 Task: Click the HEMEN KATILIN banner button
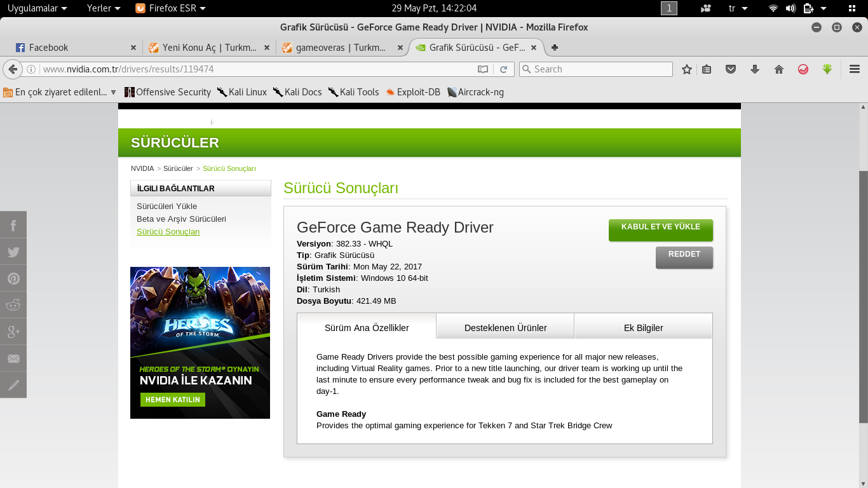click(x=173, y=400)
